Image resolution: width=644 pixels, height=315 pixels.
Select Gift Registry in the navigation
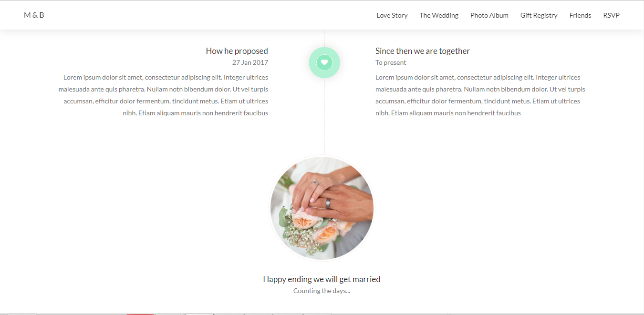[x=539, y=15]
